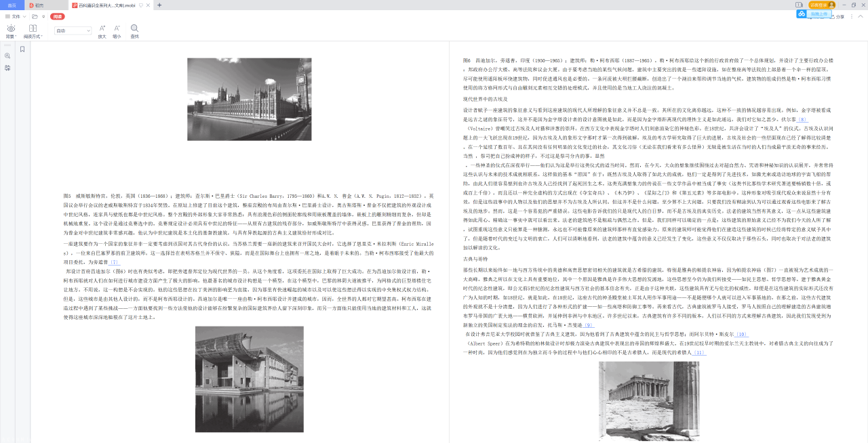This screenshot has width=868, height=443.
Task: Expand the 文件 menu dropdown arrow
Action: pos(24,16)
